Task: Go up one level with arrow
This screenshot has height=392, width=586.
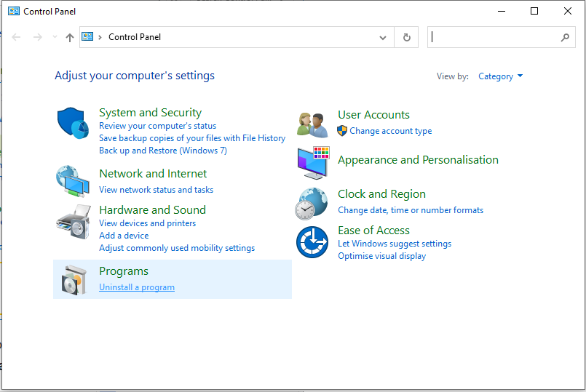Action: coord(69,37)
